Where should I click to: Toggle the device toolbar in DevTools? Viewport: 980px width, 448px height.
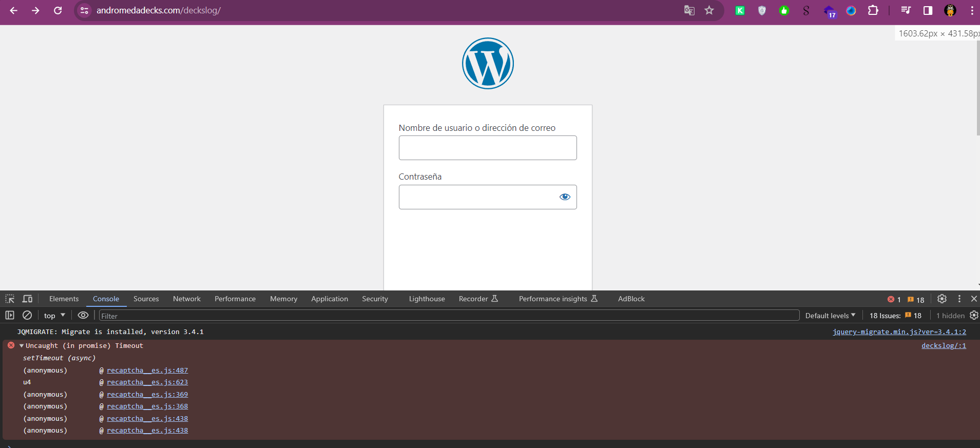click(x=28, y=299)
